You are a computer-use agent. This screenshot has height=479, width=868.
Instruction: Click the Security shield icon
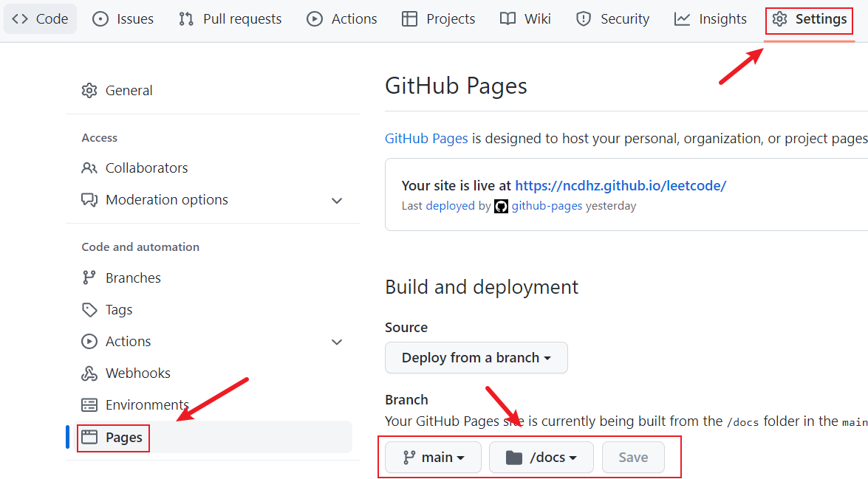pos(584,18)
